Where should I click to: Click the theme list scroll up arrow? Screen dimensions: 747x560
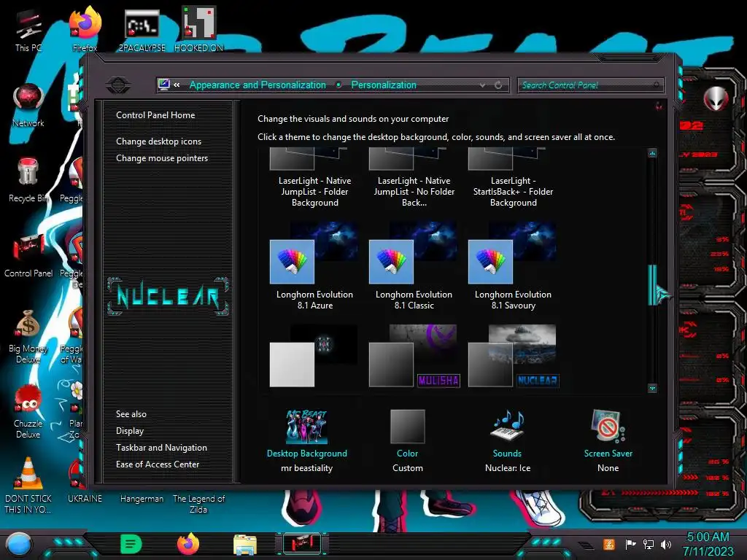(x=653, y=153)
